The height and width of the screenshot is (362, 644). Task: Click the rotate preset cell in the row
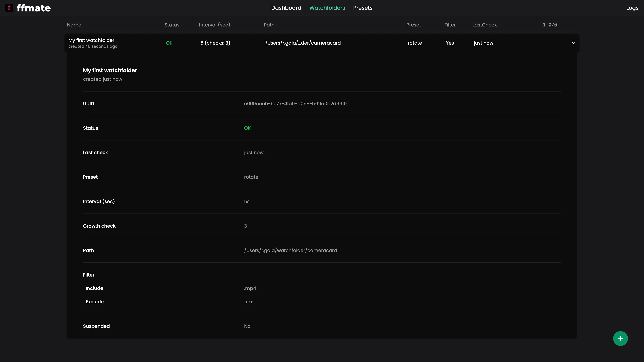pyautogui.click(x=415, y=43)
